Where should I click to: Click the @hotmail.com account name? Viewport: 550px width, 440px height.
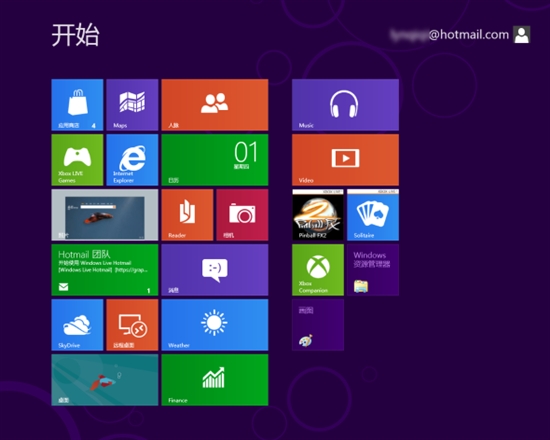[450, 34]
